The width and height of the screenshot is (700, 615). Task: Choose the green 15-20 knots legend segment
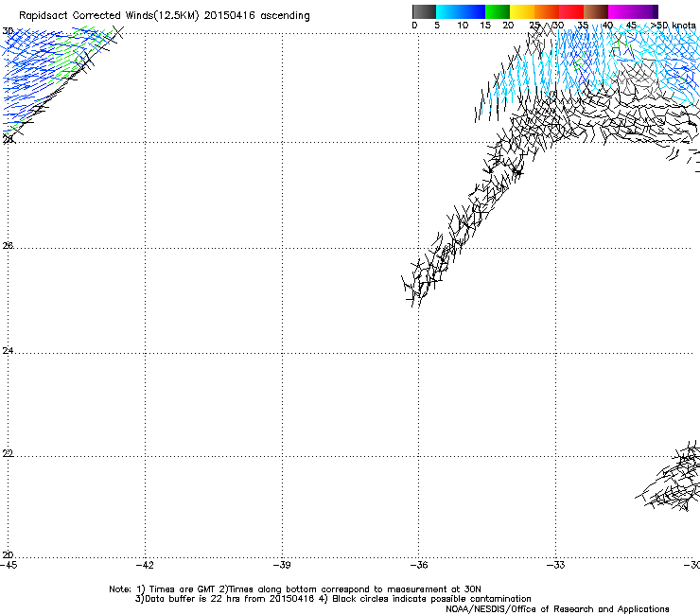pyautogui.click(x=498, y=11)
